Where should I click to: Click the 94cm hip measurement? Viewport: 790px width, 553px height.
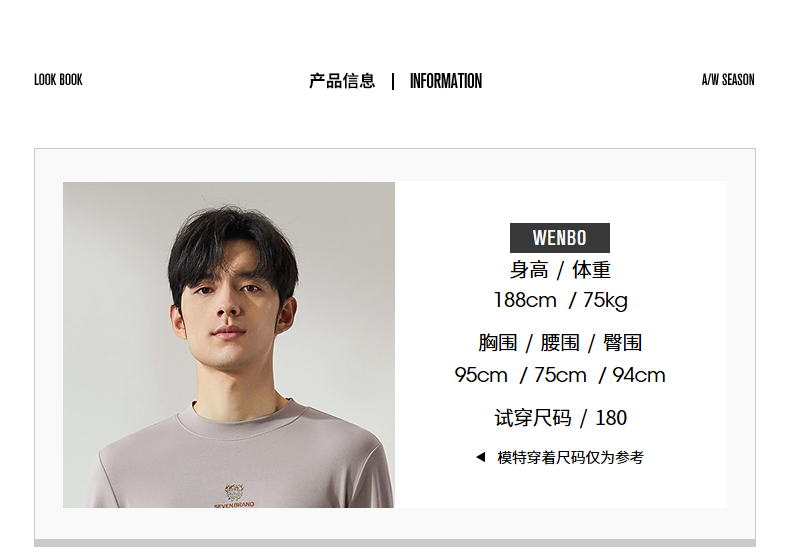639,375
